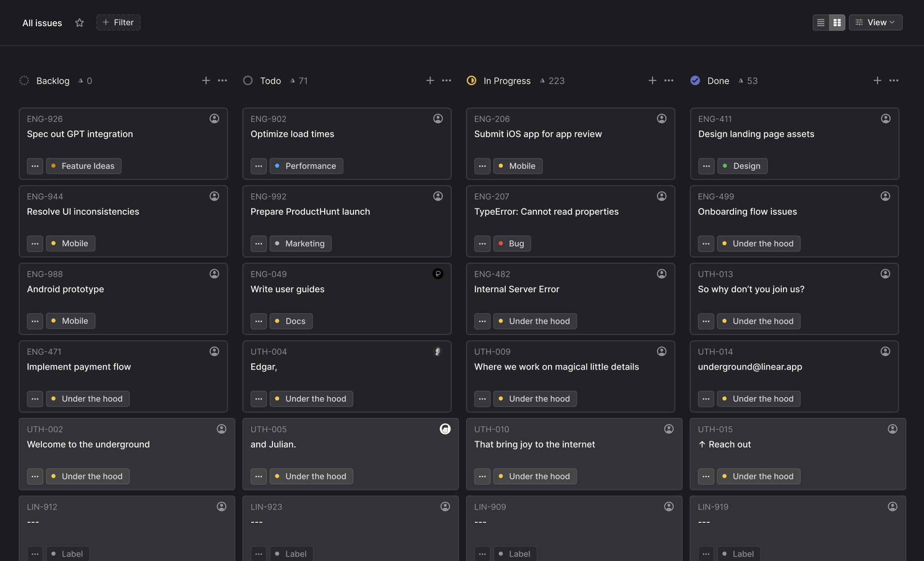Image resolution: width=924 pixels, height=561 pixels.
Task: Click the Backlog dashed-circle status icon
Action: (24, 81)
